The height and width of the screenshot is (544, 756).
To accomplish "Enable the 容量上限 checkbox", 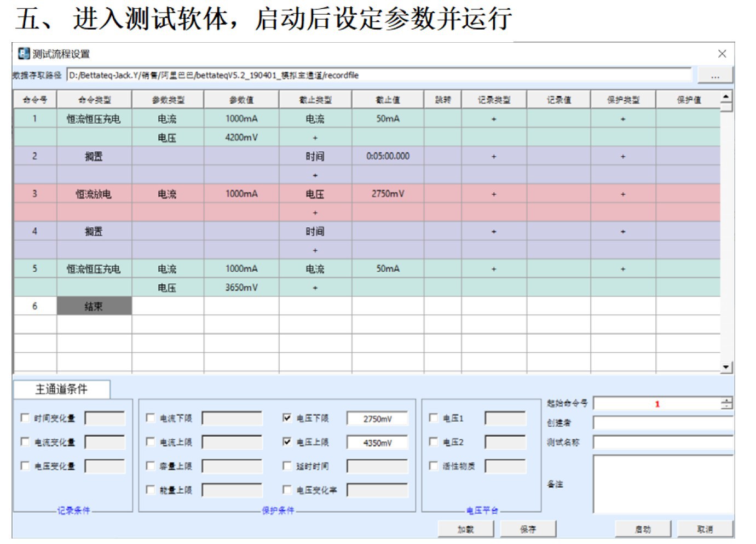I will pyautogui.click(x=151, y=466).
